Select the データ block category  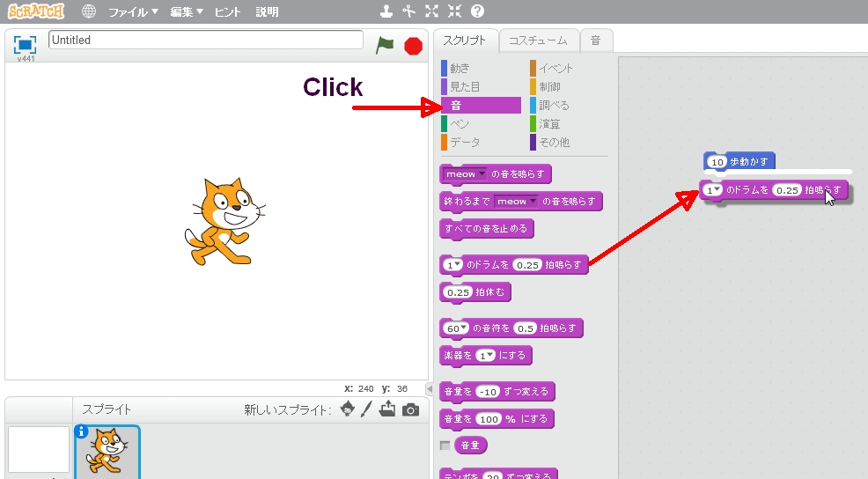[x=481, y=143]
